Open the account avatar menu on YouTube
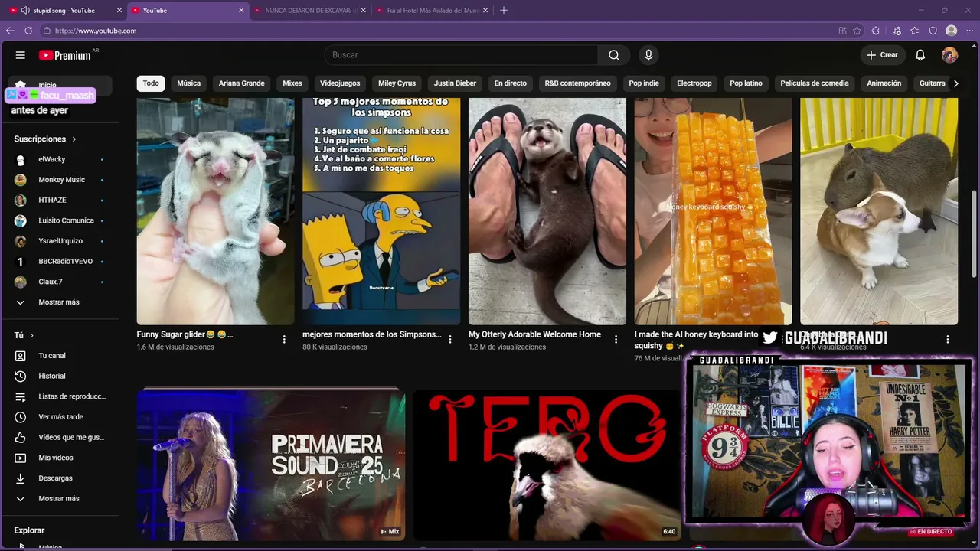Viewport: 980px width, 551px height. 949,55
